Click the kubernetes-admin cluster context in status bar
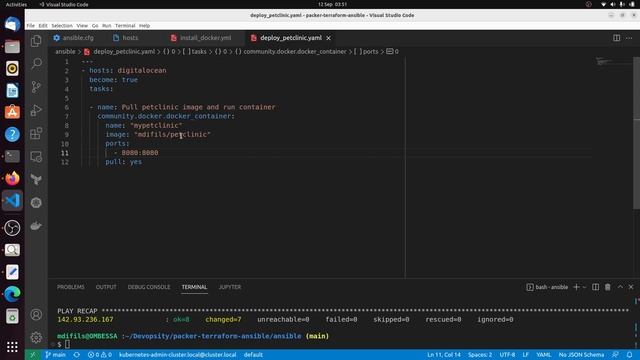Image resolution: width=640 pixels, height=360 pixels. pyautogui.click(x=178, y=355)
